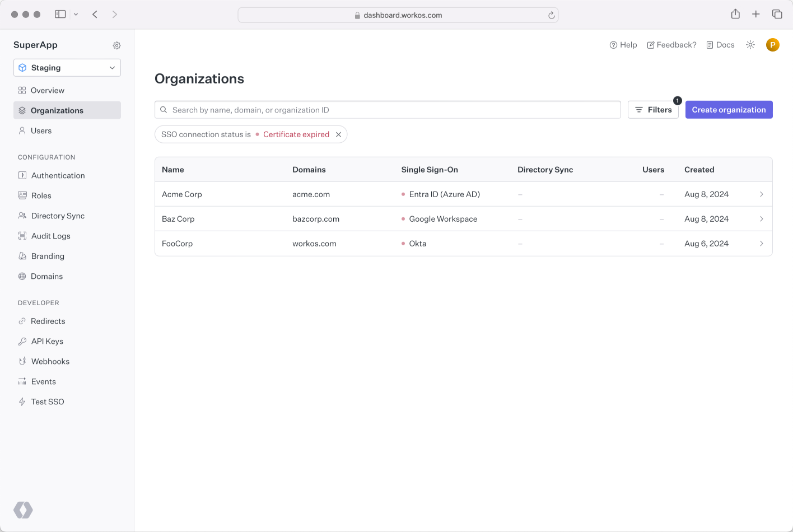The width and height of the screenshot is (793, 532).
Task: Select the Users sidebar icon
Action: click(22, 130)
